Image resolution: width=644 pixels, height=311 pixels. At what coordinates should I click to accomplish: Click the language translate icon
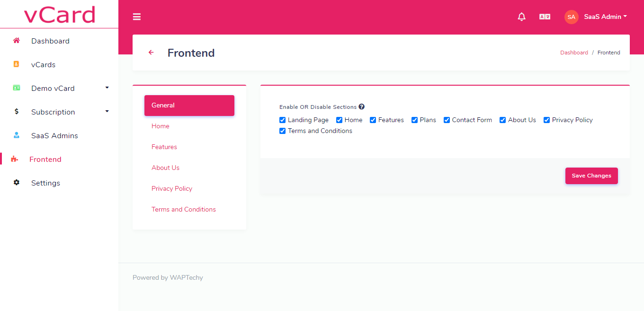pyautogui.click(x=545, y=17)
